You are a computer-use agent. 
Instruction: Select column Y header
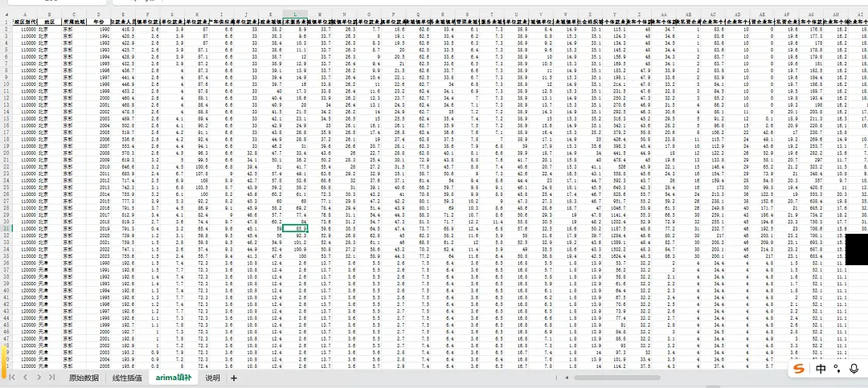(615, 14)
